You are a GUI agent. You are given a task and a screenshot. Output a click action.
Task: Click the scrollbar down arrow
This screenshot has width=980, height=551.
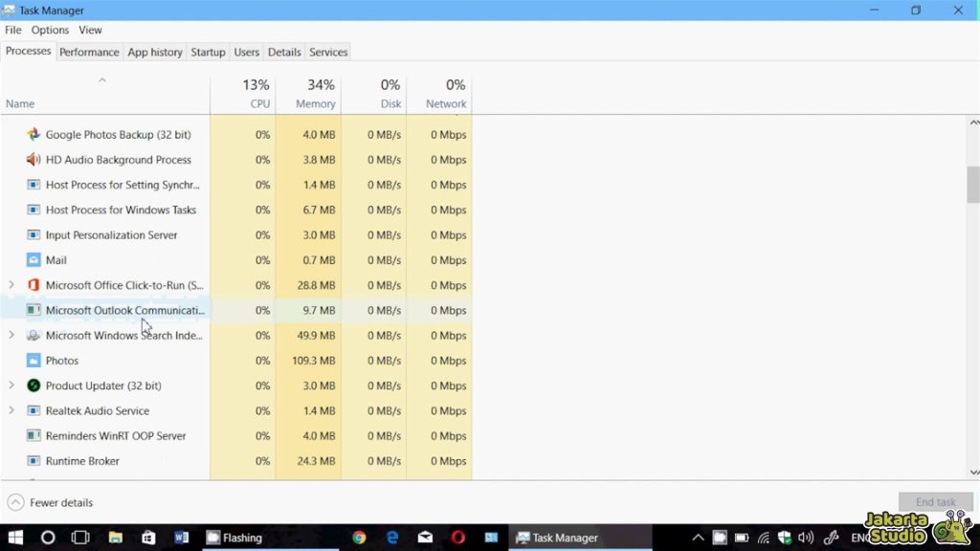[x=973, y=472]
